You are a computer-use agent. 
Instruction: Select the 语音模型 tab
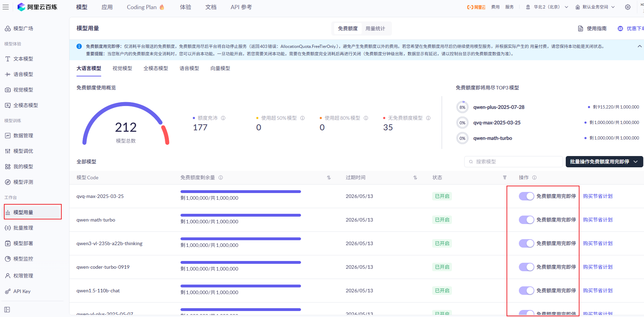click(189, 68)
